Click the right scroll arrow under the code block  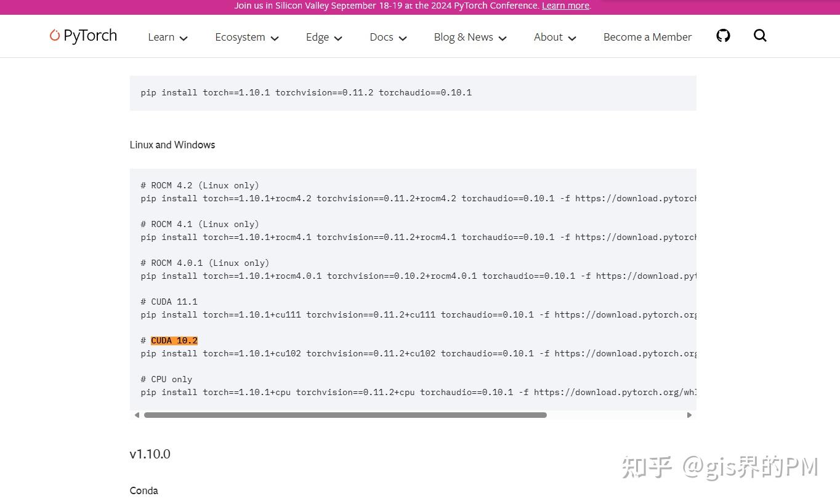[690, 415]
